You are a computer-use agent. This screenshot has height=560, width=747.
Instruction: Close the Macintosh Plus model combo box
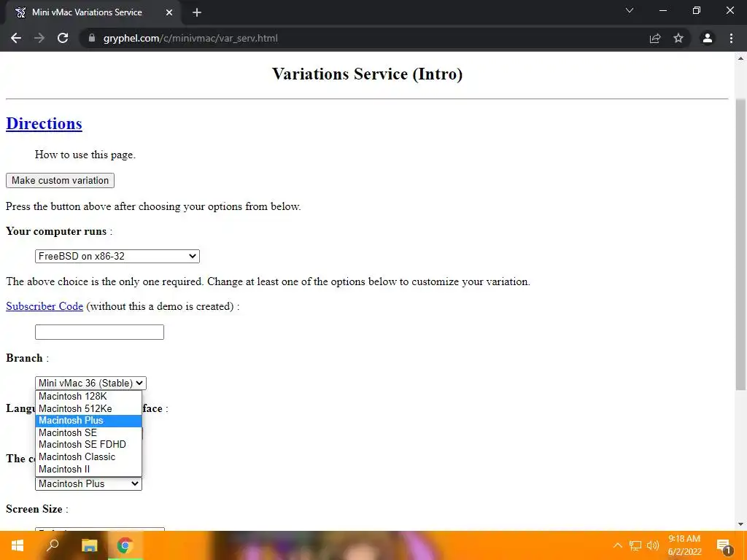click(88, 484)
